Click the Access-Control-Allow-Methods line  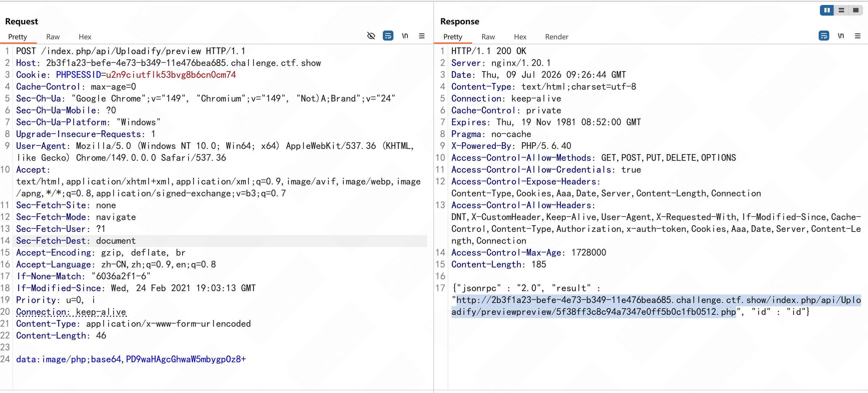click(x=594, y=158)
